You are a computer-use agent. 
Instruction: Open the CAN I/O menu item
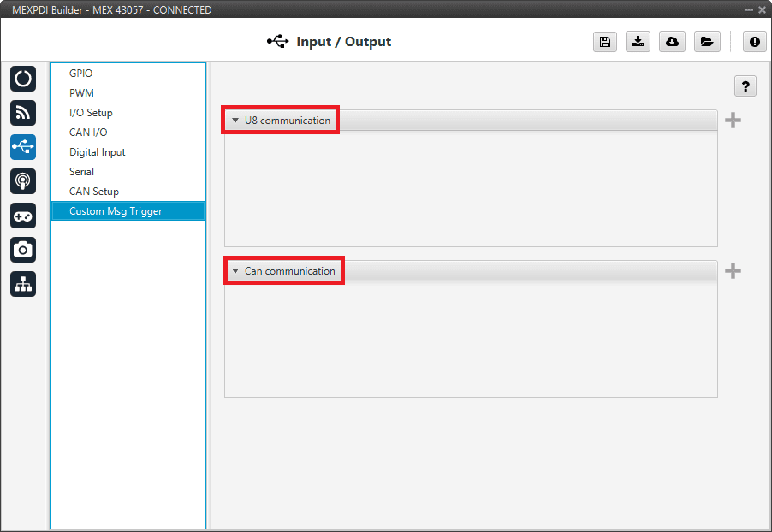[128, 133]
